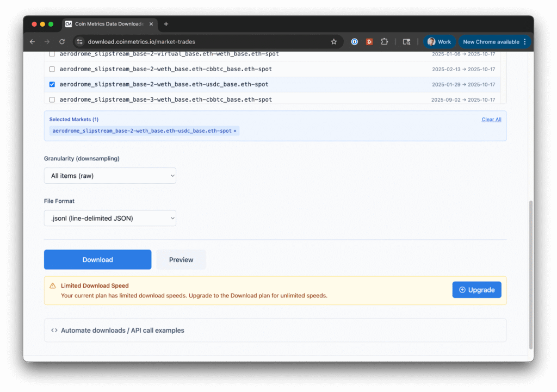This screenshot has width=557, height=392.
Task: Click the address bar URL
Action: (141, 42)
